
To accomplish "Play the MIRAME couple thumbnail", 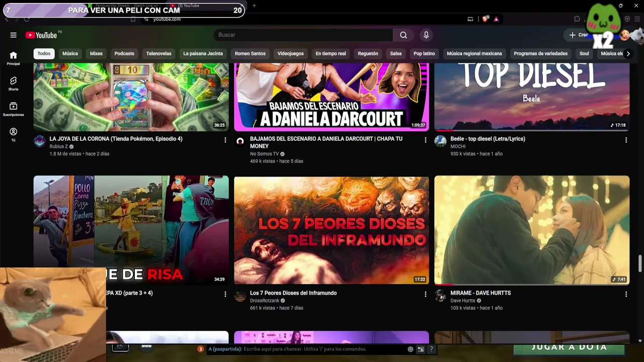I will [x=532, y=230].
